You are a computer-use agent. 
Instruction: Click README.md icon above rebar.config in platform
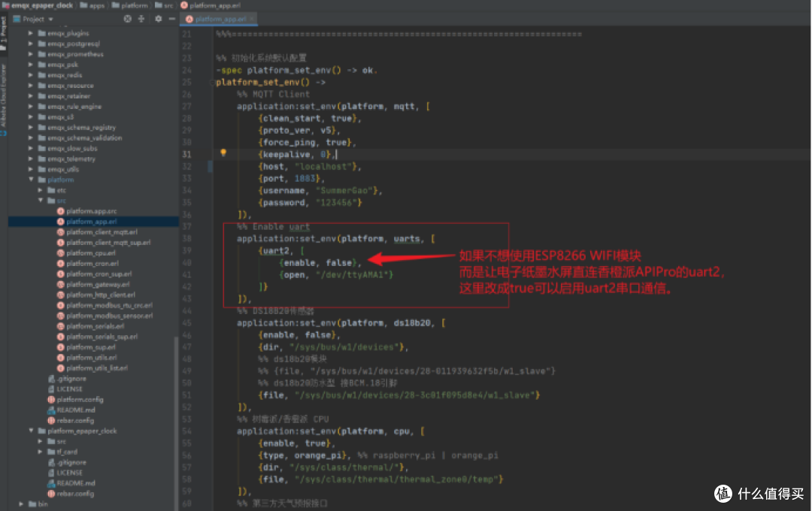[51, 410]
